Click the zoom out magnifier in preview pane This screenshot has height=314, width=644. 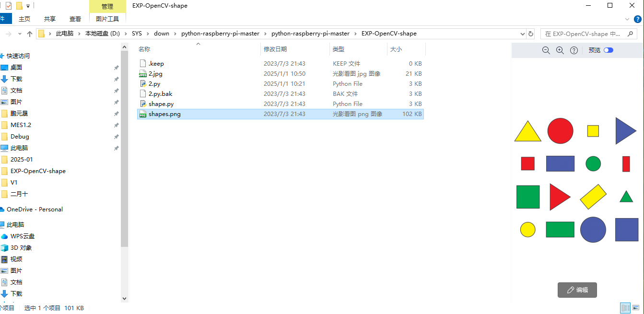(x=546, y=50)
